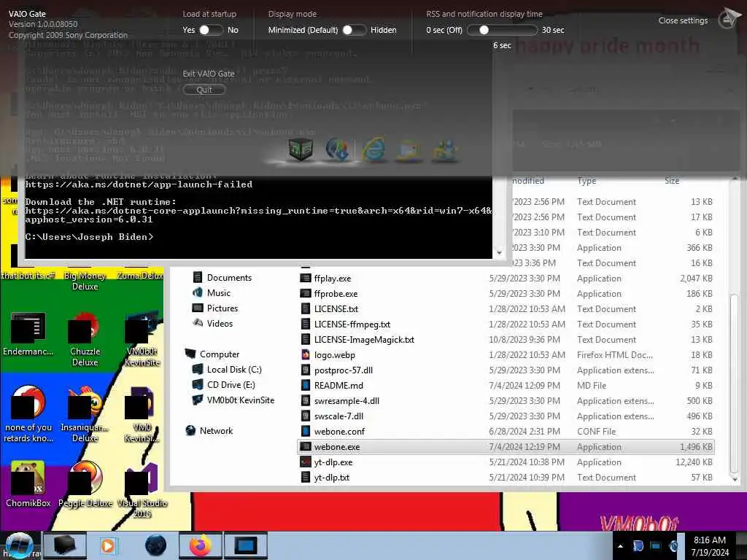Open Visual Studio 2015 desktop shortcut
The image size is (747, 560).
pyautogui.click(x=142, y=491)
